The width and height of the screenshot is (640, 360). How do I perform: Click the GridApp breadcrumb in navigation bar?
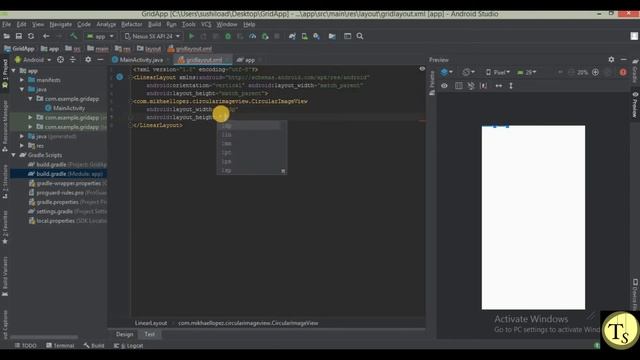[x=19, y=49]
